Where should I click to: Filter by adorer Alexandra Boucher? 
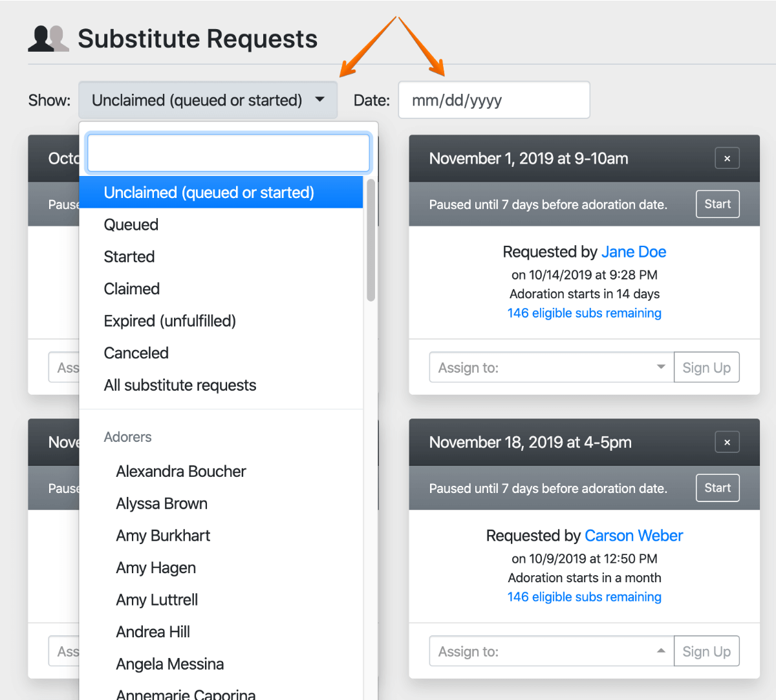[181, 472]
